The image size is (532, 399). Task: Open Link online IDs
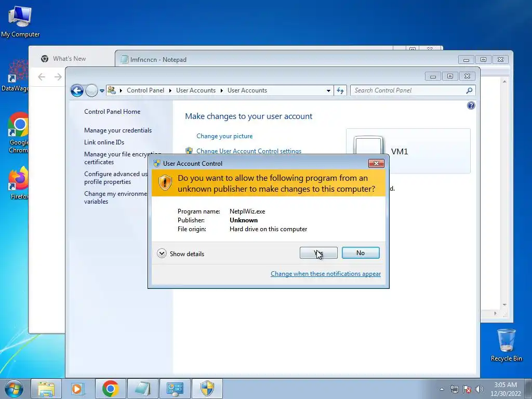coord(104,142)
